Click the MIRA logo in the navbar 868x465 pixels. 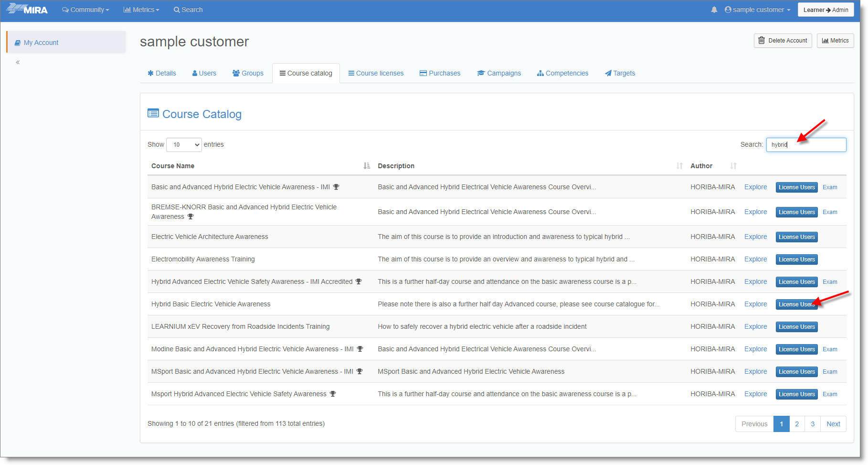coord(27,9)
